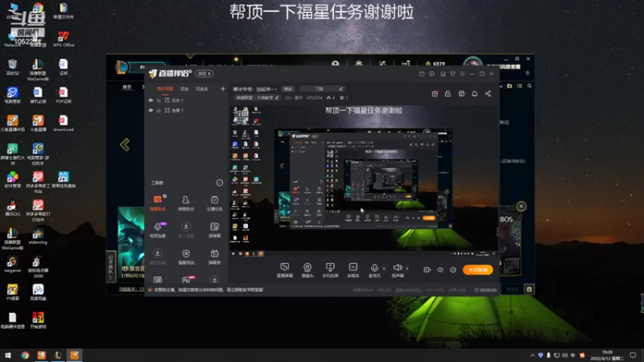The width and height of the screenshot is (644, 362).
Task: Click the 直播屏幕 screen capture source button
Action: [x=285, y=270]
